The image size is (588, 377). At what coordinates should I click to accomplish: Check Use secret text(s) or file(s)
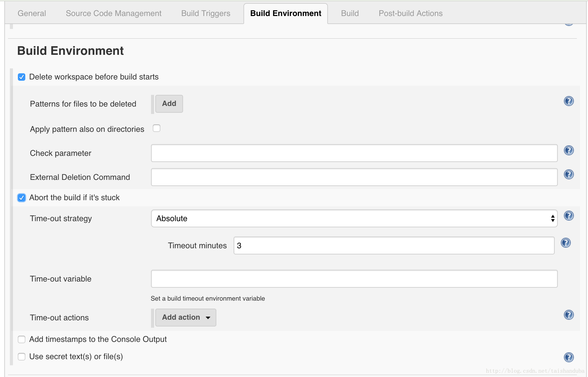click(22, 357)
